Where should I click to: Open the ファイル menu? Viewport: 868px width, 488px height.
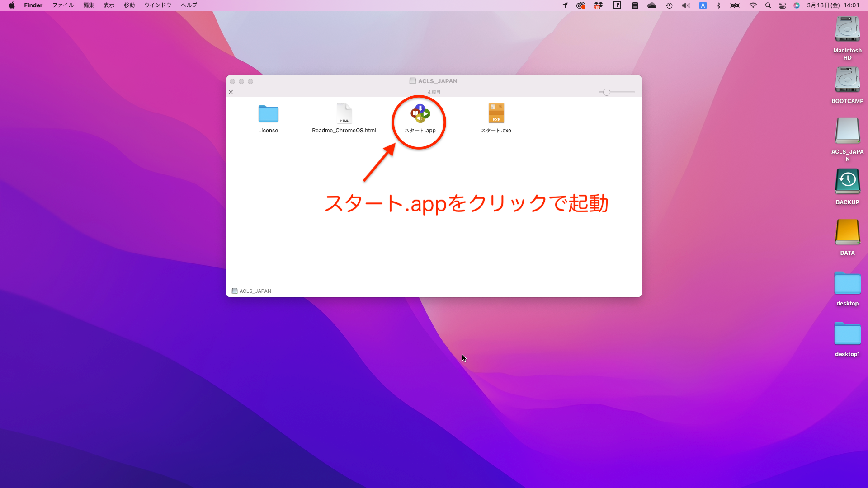coord(63,5)
